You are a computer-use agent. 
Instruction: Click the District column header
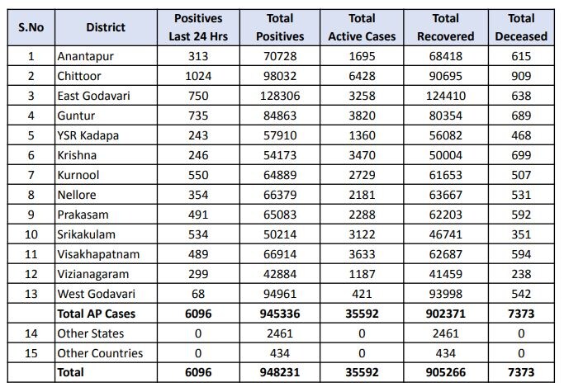[x=106, y=27]
